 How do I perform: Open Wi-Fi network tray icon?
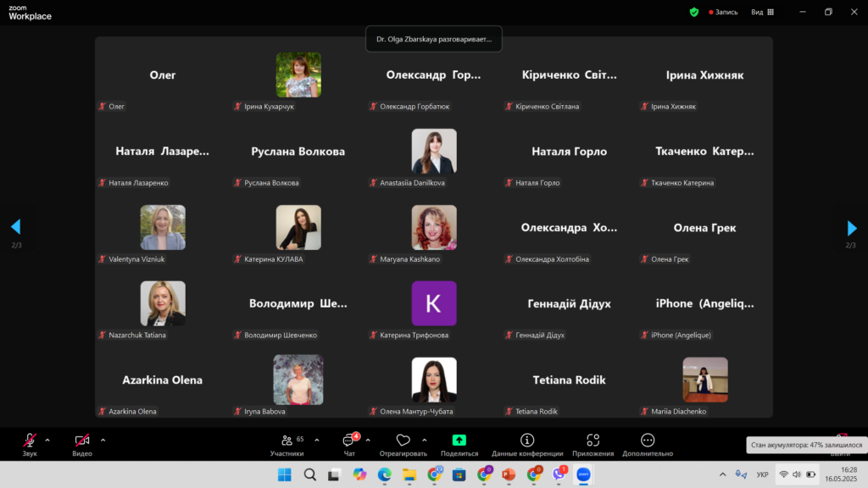coord(783,474)
